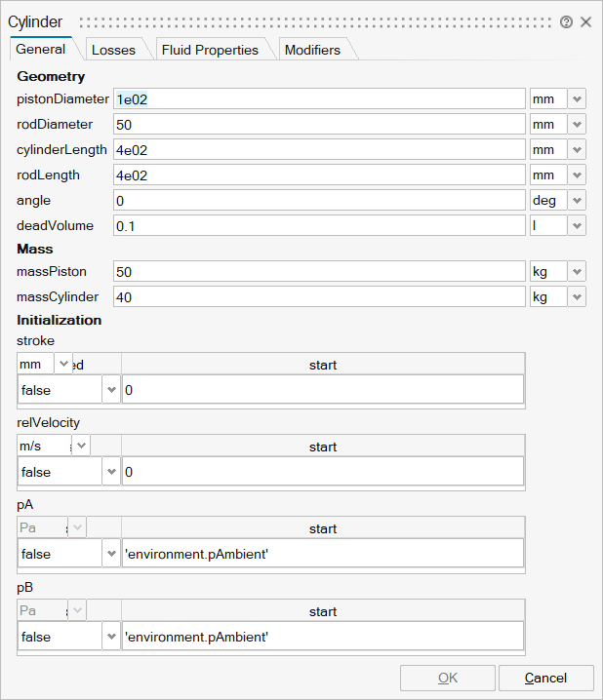This screenshot has height=700, width=603.
Task: Click the OK button
Action: click(x=447, y=679)
